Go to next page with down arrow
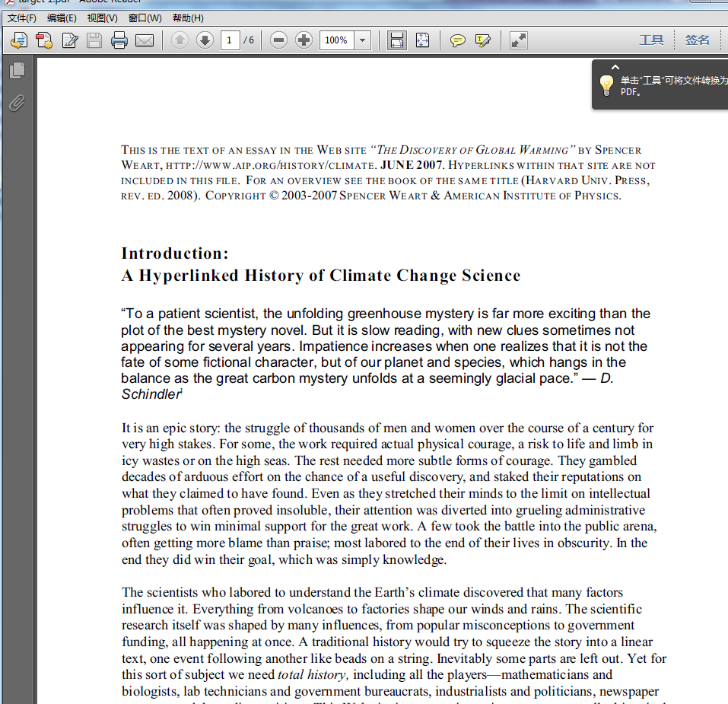This screenshot has width=728, height=704. tap(205, 40)
